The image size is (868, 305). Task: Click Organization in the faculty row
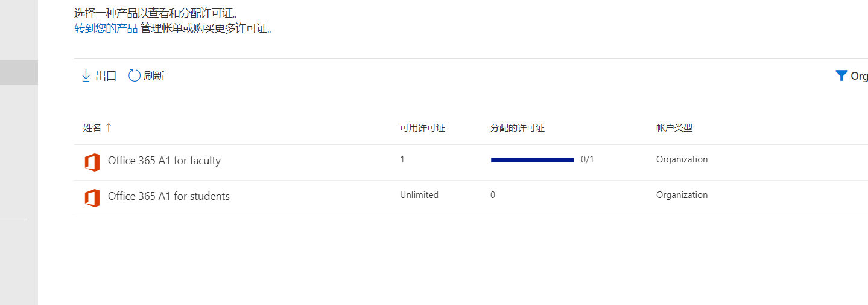pos(682,159)
